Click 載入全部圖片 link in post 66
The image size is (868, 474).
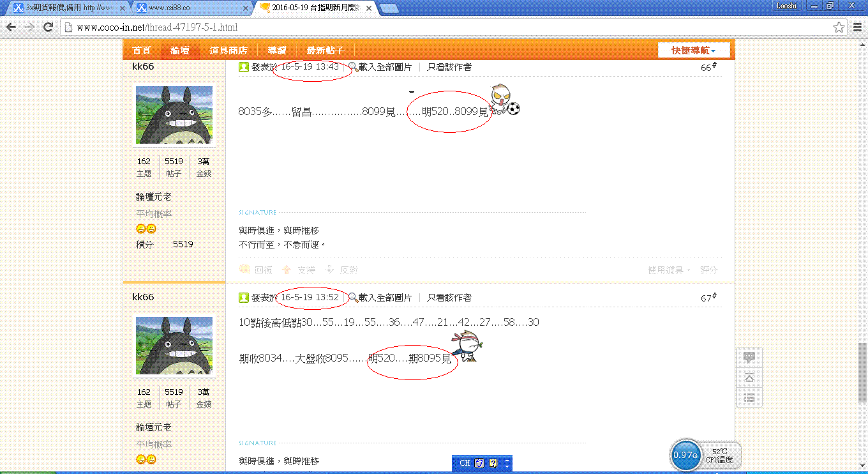coord(385,66)
